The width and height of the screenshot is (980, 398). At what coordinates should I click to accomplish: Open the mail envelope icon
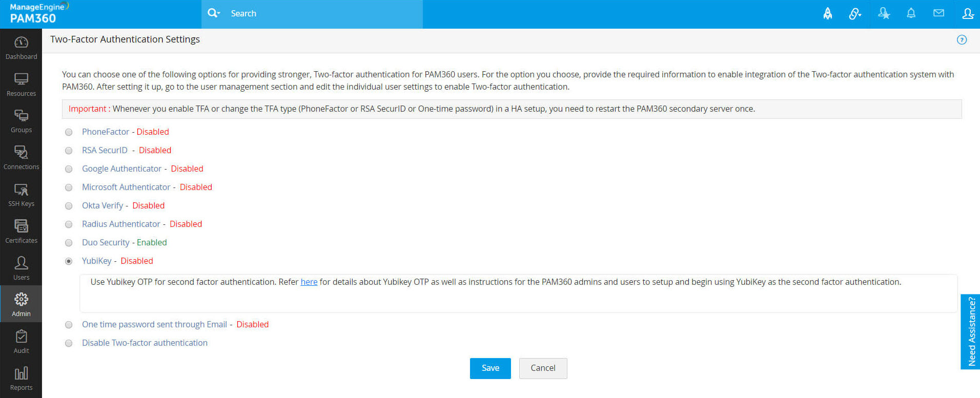[938, 13]
